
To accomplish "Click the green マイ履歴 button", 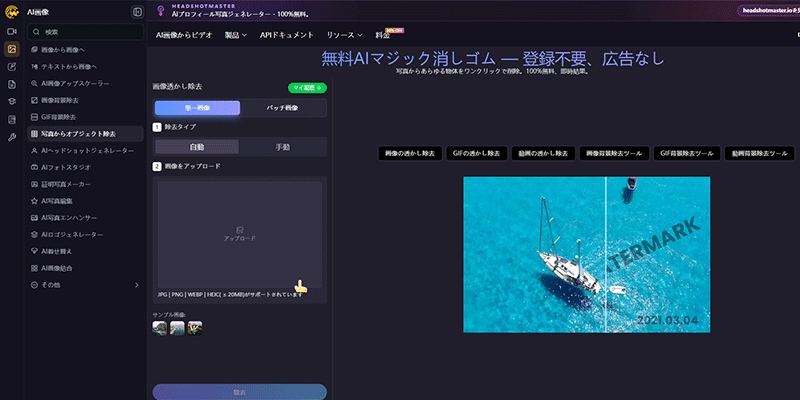I will (307, 88).
